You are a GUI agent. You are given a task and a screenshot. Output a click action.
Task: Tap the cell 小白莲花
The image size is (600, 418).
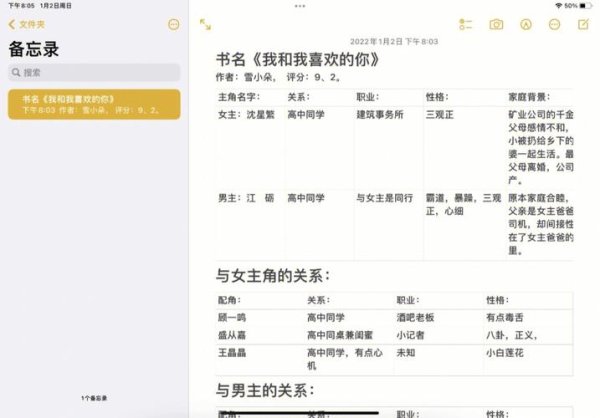click(x=505, y=353)
